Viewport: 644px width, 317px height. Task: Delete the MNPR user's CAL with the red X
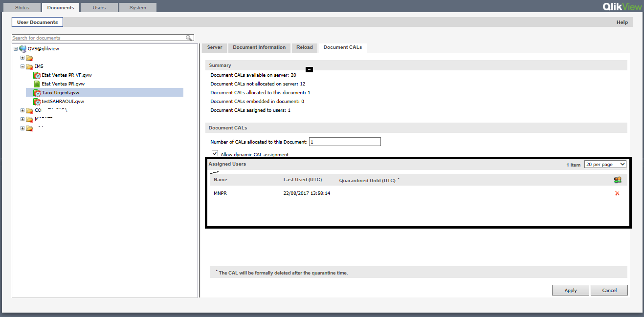[617, 193]
